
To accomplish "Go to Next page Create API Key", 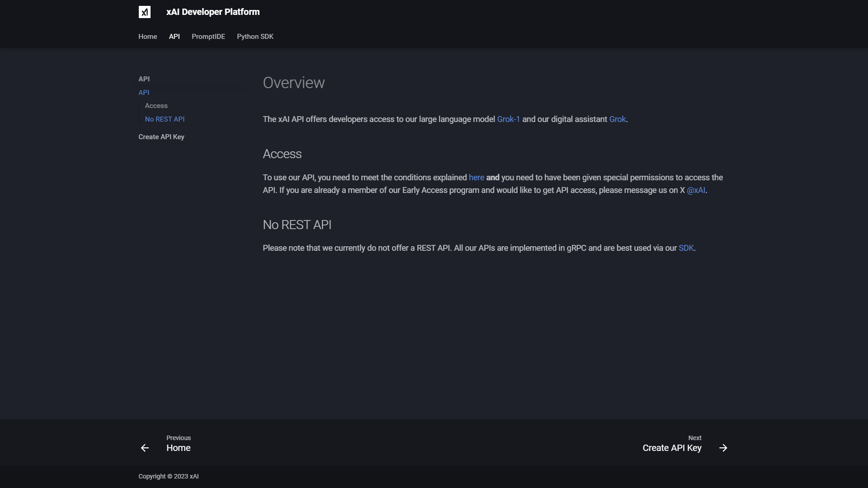I will 672,444.
